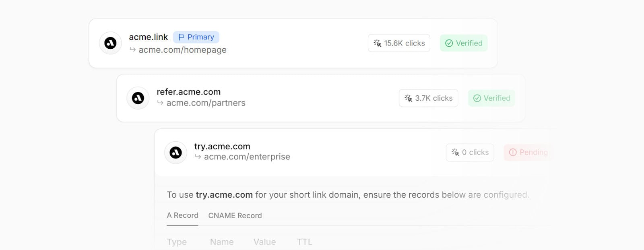Click the cursor icon beside 3.7K clicks
The height and width of the screenshot is (250, 644).
[x=408, y=98]
